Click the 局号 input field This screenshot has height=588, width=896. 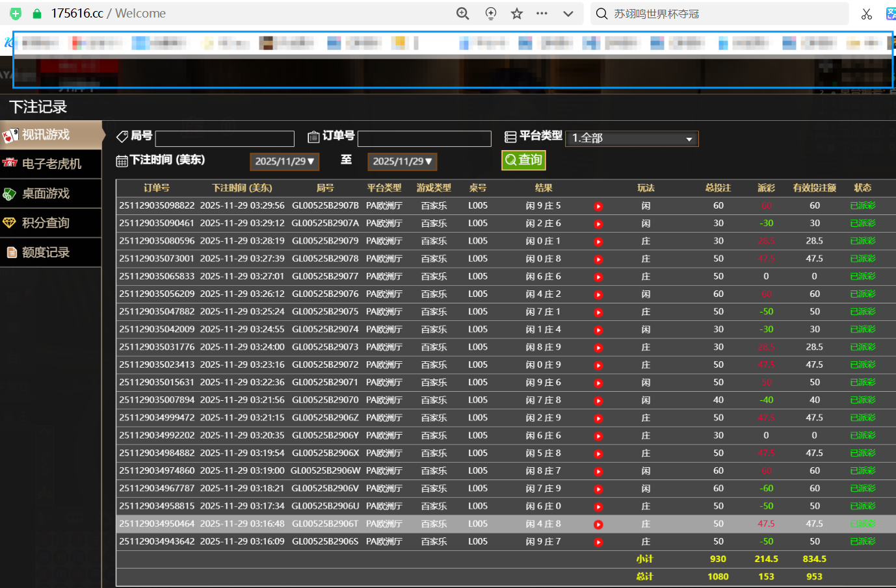point(224,138)
